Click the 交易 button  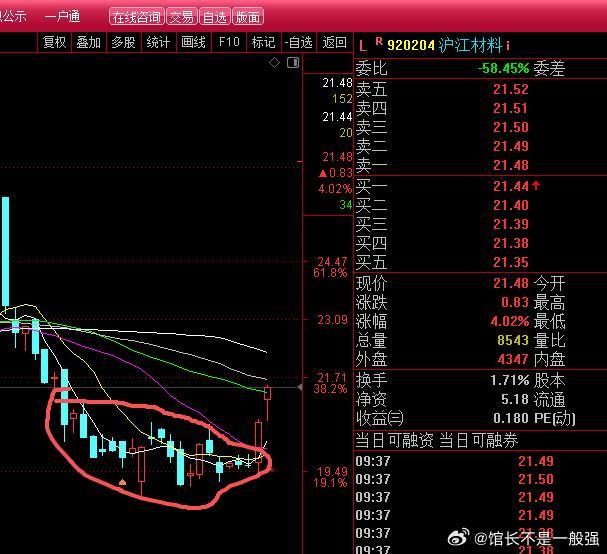(182, 17)
